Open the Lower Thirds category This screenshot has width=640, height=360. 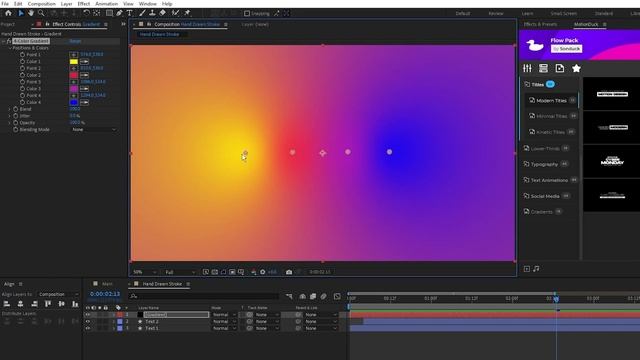[x=545, y=149]
